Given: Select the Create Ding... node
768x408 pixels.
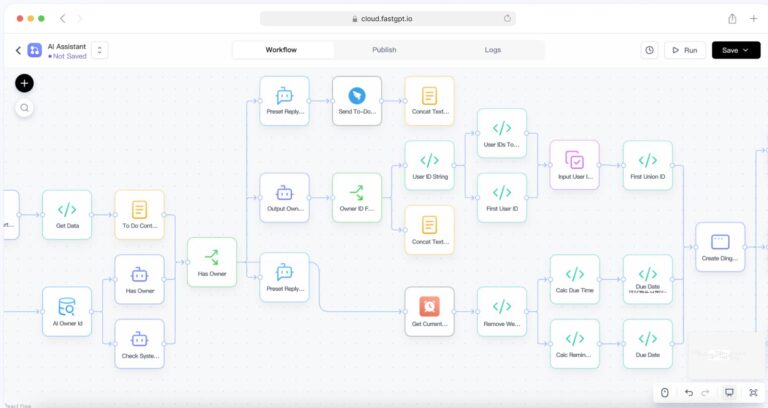Looking at the screenshot, I should pyautogui.click(x=720, y=247).
